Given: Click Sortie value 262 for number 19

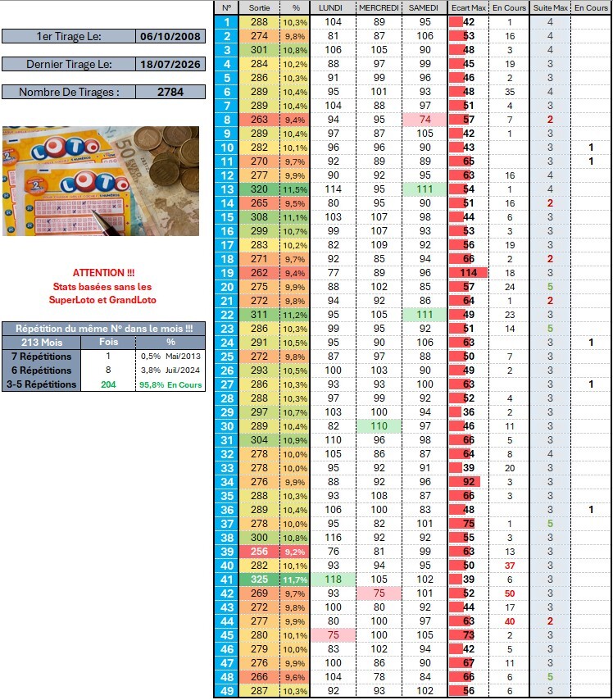Looking at the screenshot, I should pos(260,273).
